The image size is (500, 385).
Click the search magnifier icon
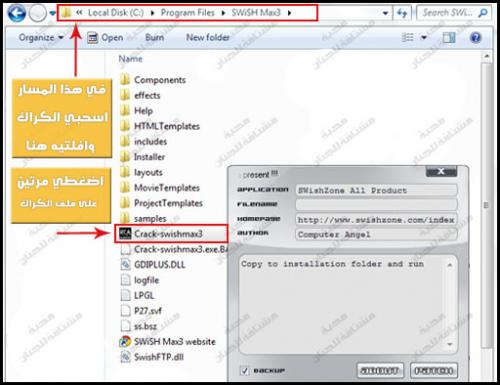click(483, 13)
